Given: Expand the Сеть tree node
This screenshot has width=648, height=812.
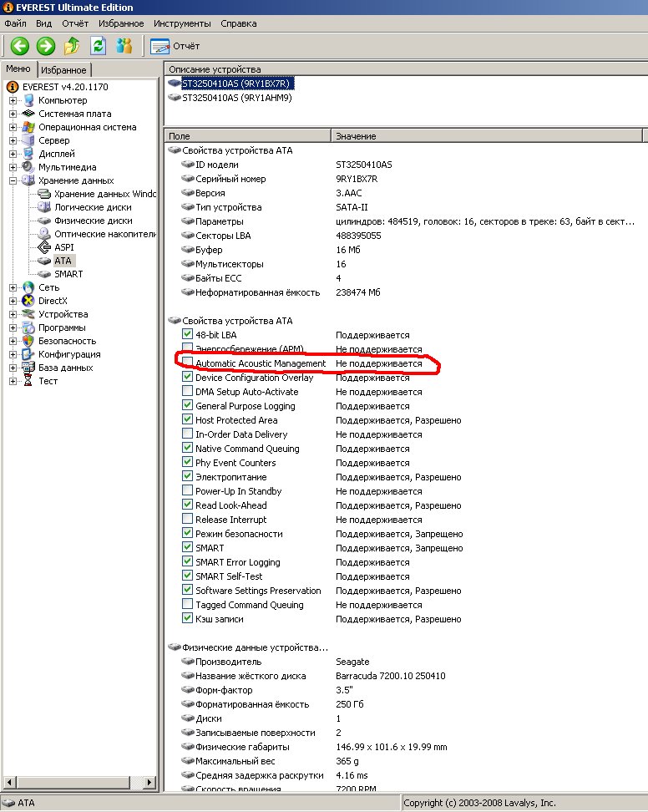Looking at the screenshot, I should 13,287.
